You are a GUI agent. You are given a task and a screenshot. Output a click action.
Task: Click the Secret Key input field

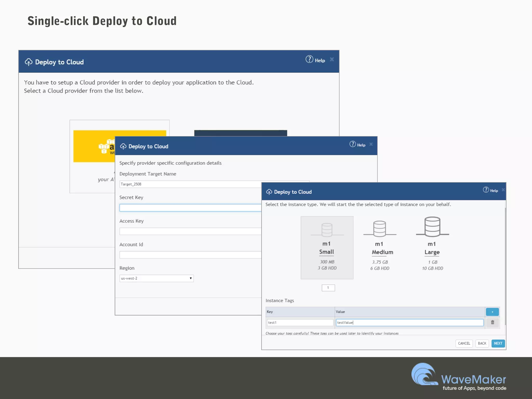point(190,208)
